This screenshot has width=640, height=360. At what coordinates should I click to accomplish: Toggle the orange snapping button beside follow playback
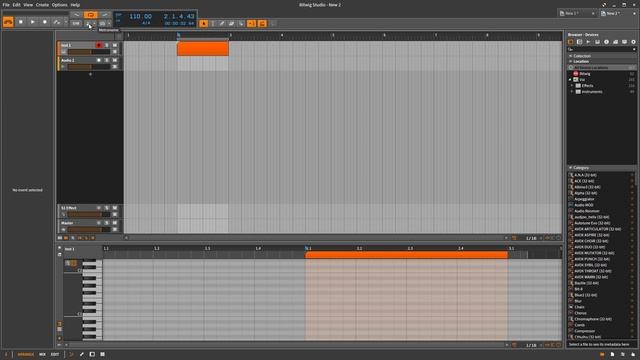tap(262, 24)
